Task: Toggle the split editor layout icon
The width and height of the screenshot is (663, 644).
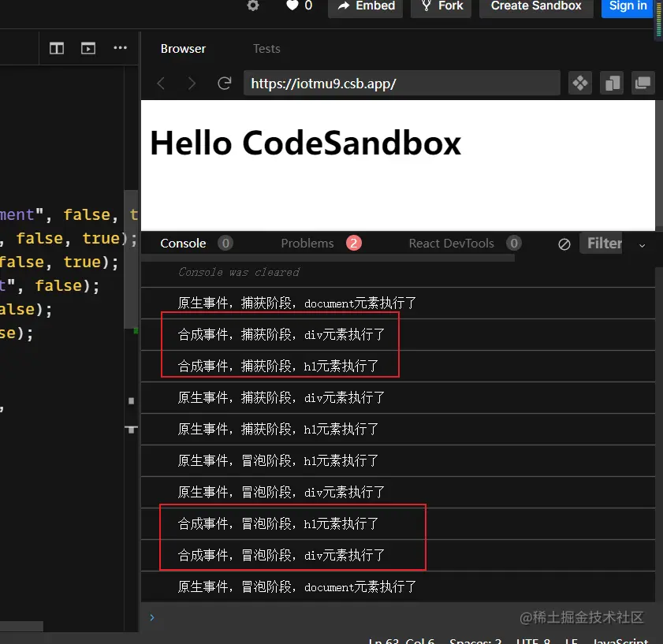Action: pos(57,48)
